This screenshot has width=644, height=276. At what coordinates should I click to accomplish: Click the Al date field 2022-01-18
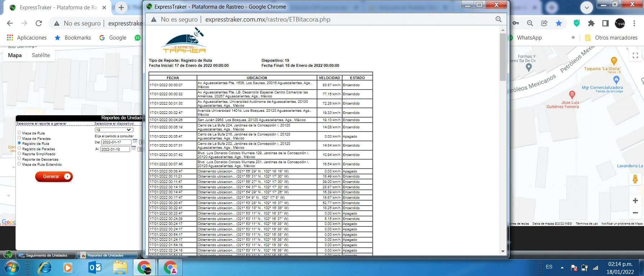coord(115,149)
